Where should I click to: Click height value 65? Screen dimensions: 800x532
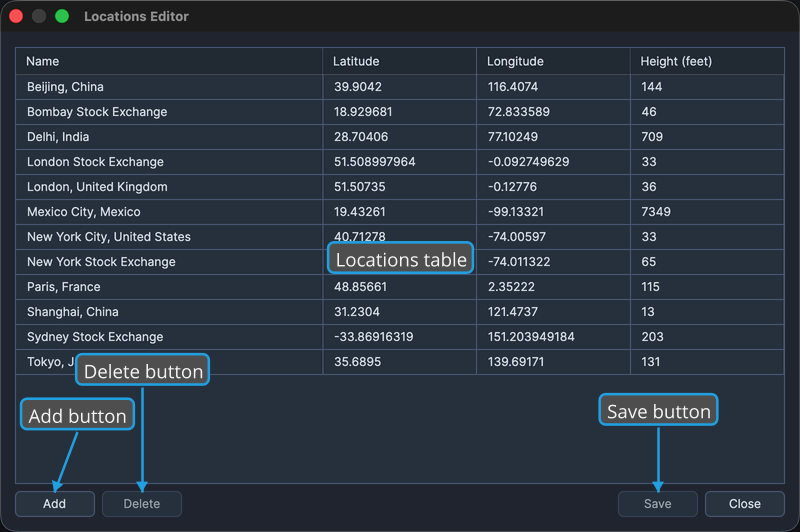(x=649, y=262)
